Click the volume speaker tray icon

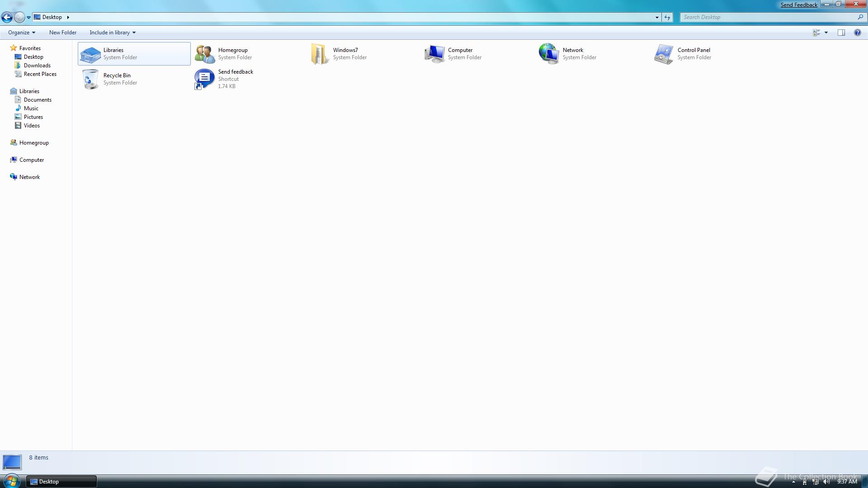coord(826,482)
